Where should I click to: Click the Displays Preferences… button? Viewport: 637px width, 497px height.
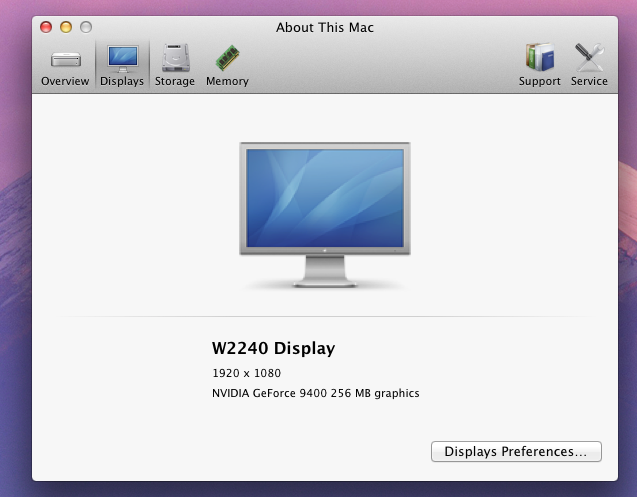(516, 451)
